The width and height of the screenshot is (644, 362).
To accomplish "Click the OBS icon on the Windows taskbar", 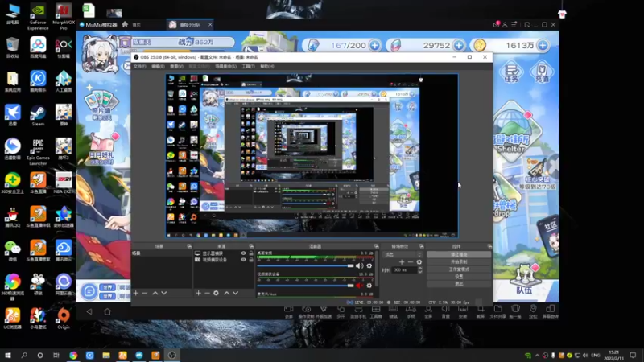I will [x=171, y=355].
